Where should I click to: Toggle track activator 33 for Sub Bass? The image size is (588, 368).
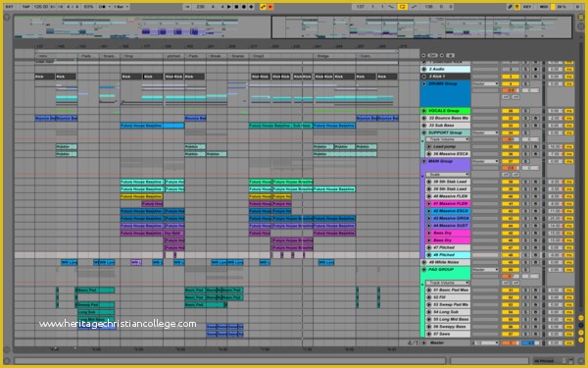tap(511, 126)
